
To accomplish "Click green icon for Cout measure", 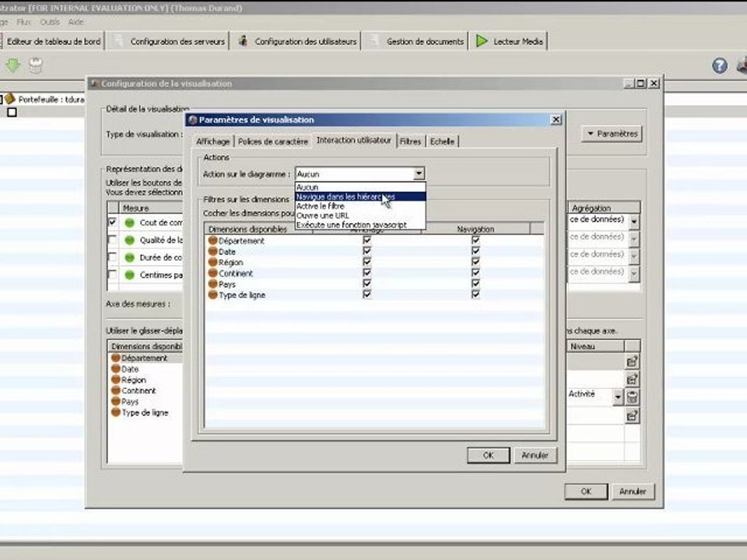I will (129, 222).
